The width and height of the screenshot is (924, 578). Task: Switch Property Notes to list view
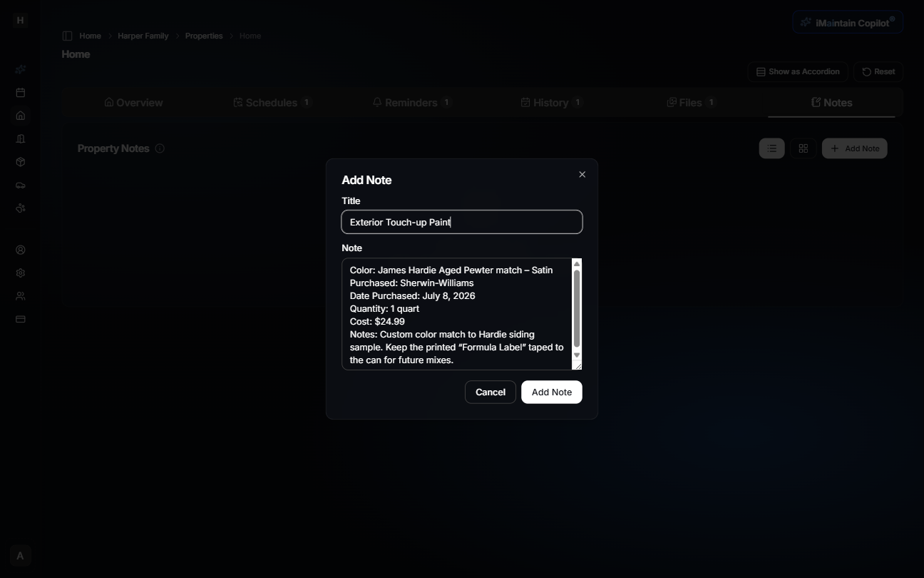[771, 148]
